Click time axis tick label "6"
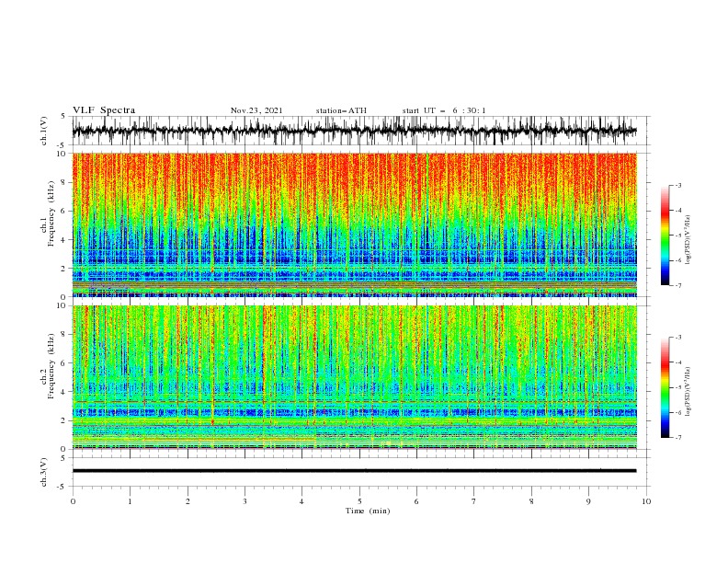 [x=416, y=501]
